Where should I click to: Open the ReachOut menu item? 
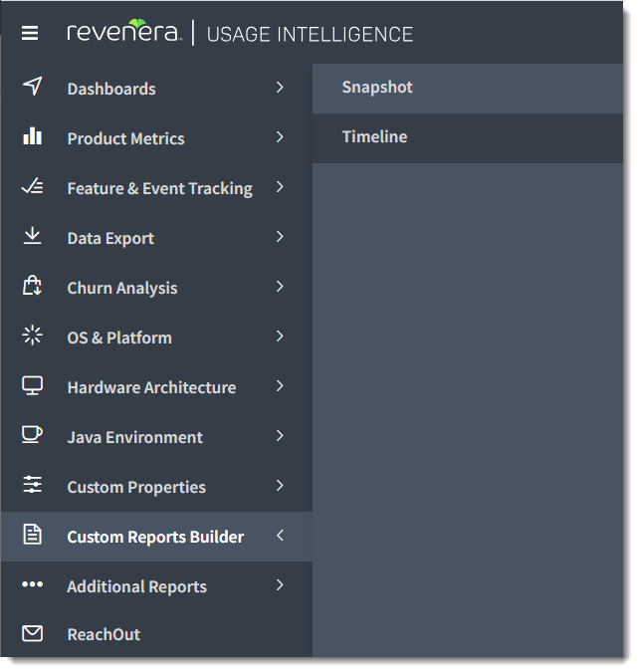click(x=156, y=634)
